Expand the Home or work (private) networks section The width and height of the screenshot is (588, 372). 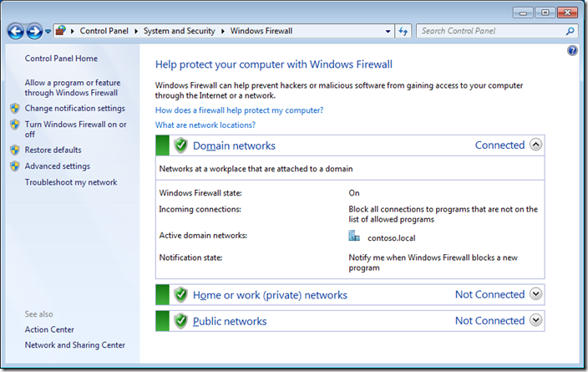(x=536, y=294)
